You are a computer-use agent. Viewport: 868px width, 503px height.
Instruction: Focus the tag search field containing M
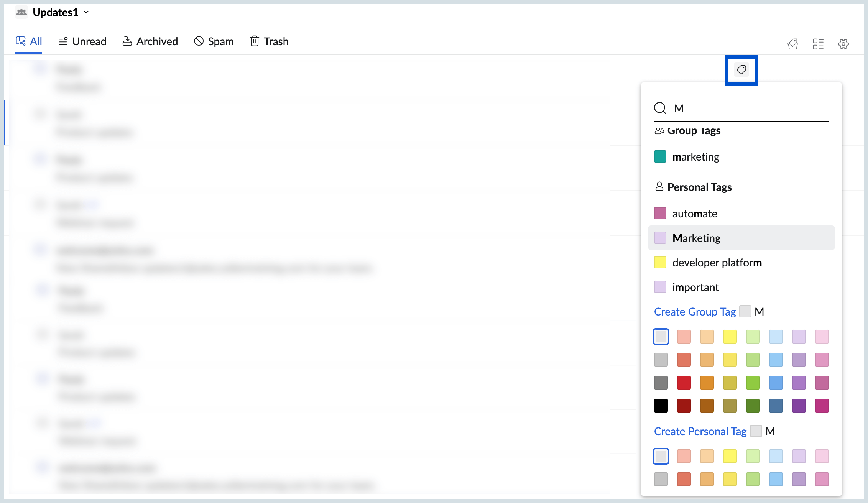pos(741,108)
